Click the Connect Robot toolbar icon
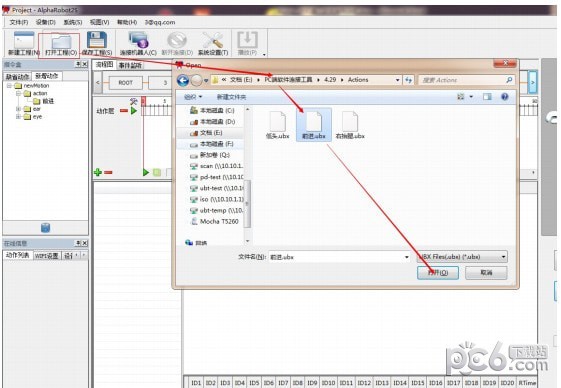The height and width of the screenshot is (388, 561). [138, 40]
